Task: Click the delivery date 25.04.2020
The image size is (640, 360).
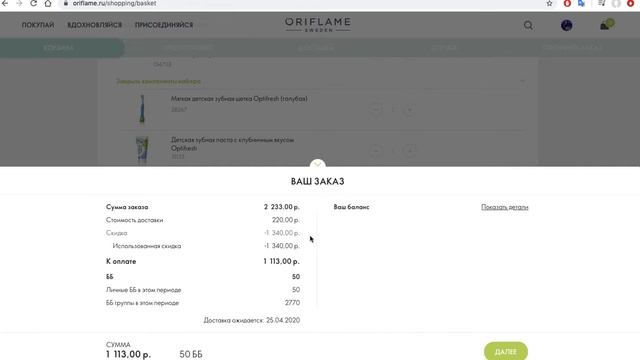Action: tap(283, 320)
